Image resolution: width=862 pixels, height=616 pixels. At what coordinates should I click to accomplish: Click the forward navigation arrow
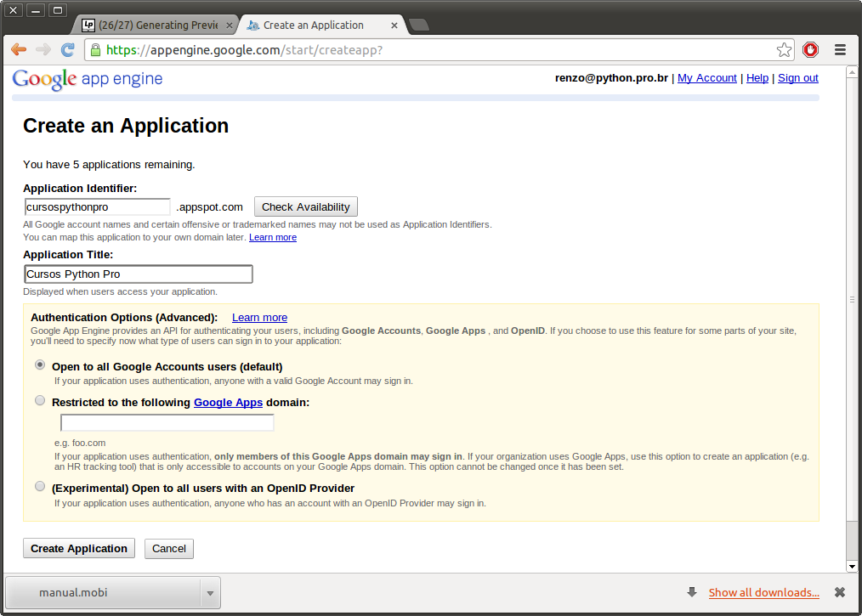tap(42, 49)
